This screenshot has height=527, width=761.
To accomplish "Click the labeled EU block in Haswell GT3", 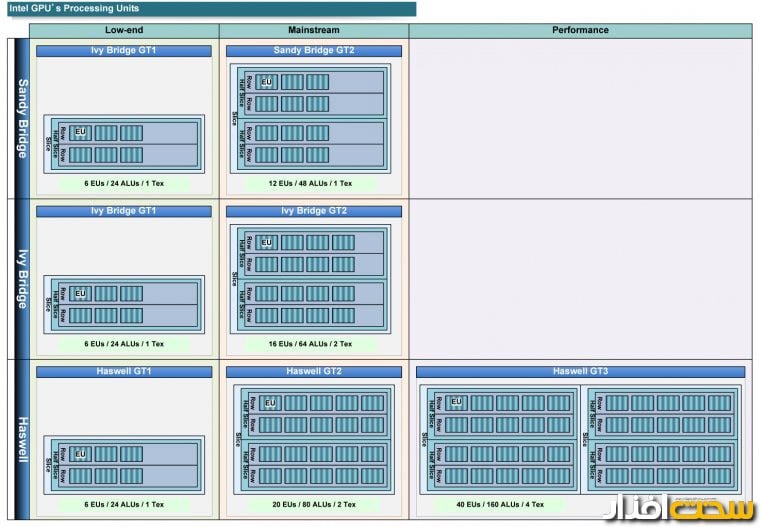I will point(456,402).
